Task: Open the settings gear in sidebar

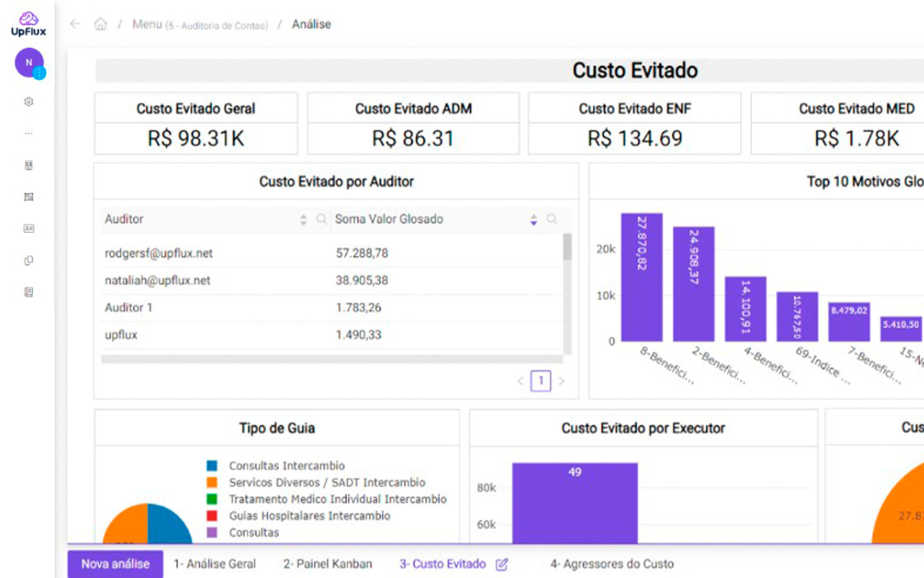Action: [28, 101]
